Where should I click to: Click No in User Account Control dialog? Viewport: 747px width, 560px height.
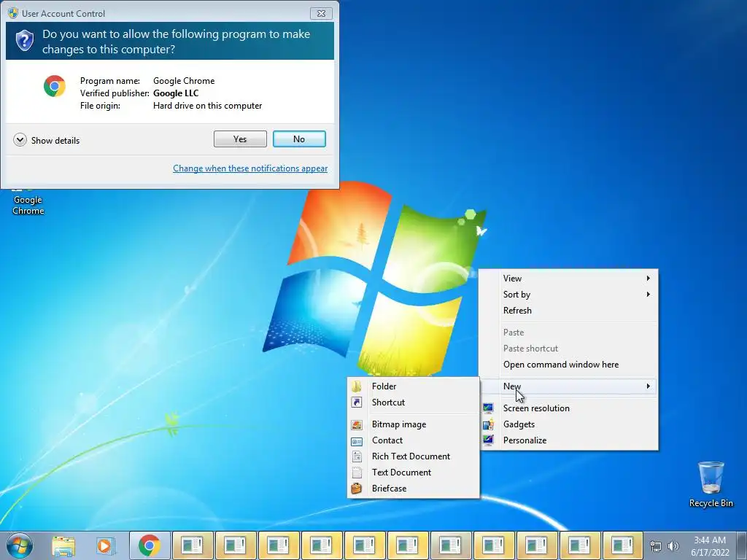point(299,139)
